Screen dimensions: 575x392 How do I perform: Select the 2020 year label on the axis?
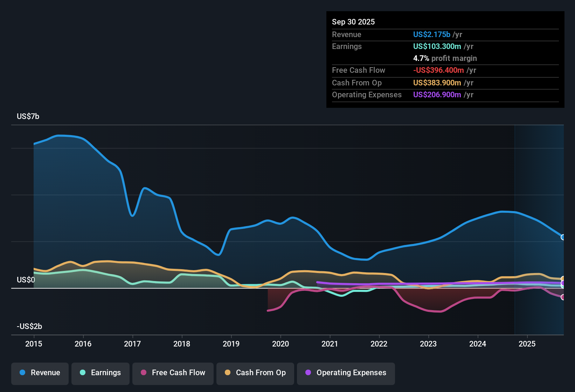click(280, 344)
